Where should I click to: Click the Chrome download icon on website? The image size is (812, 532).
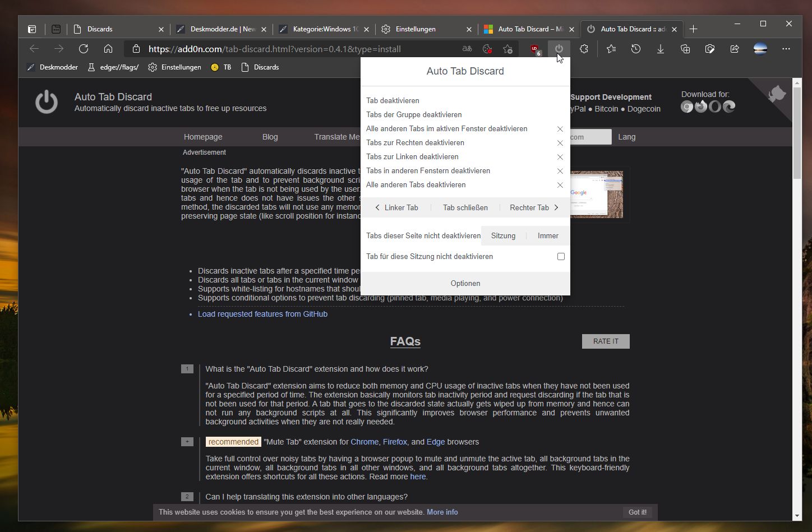tap(687, 107)
